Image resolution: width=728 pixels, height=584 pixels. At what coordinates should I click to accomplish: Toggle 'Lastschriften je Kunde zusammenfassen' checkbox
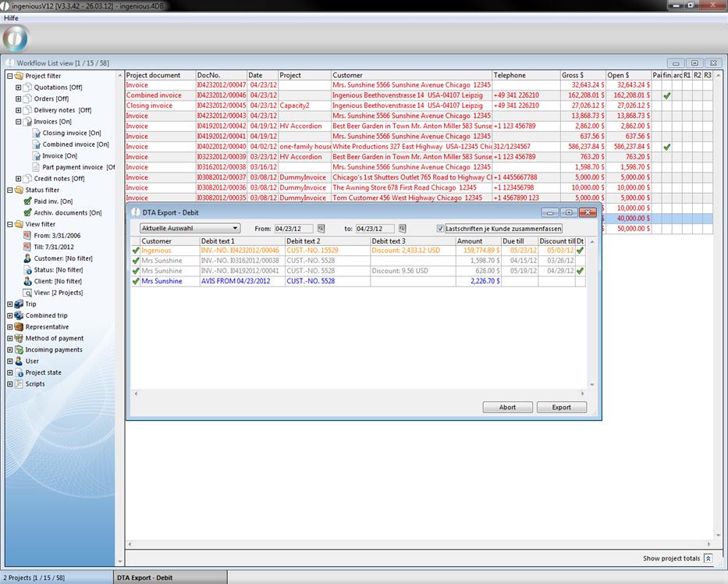pos(441,229)
